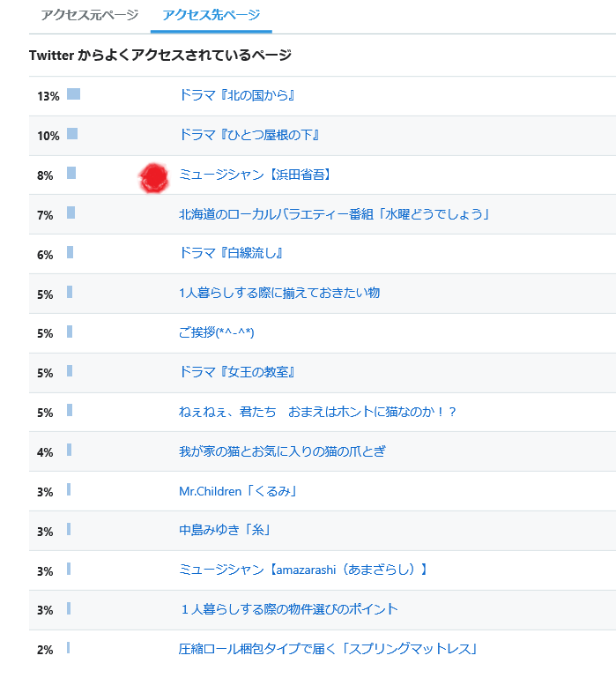Open the ドラマ『白線流し』 link
The height and width of the screenshot is (678, 616).
(231, 253)
